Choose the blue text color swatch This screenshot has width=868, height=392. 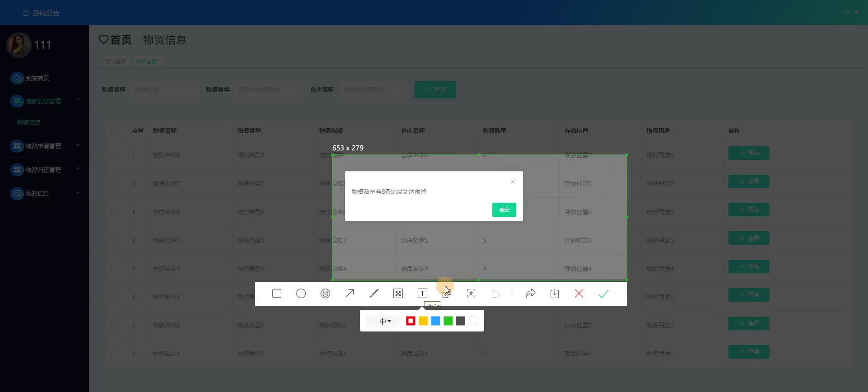click(436, 321)
